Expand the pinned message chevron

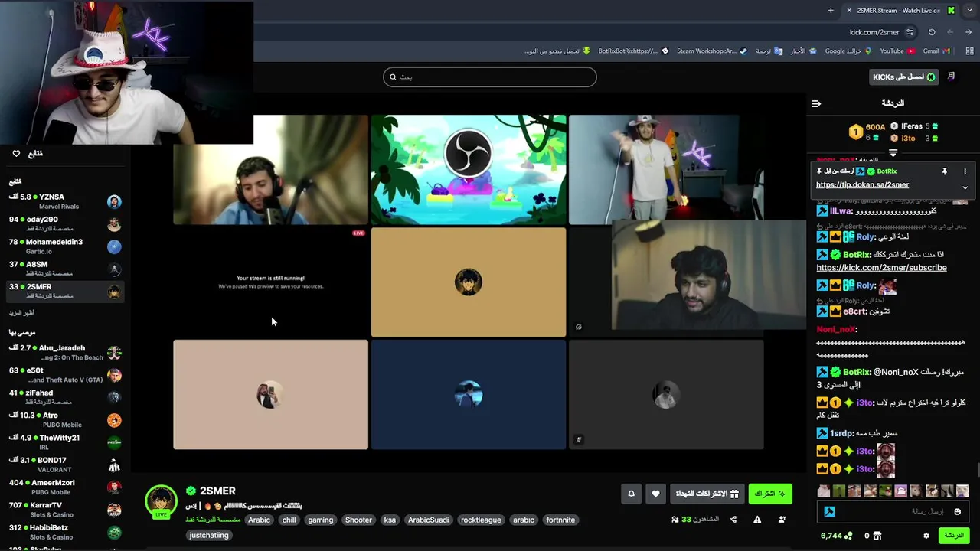click(x=965, y=187)
